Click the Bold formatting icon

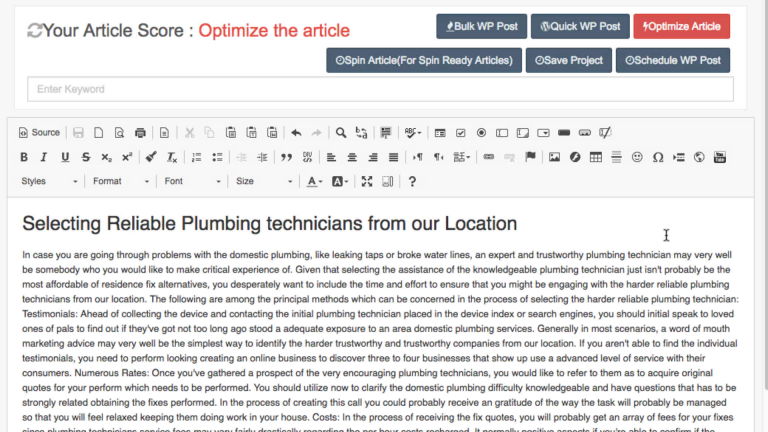[24, 157]
